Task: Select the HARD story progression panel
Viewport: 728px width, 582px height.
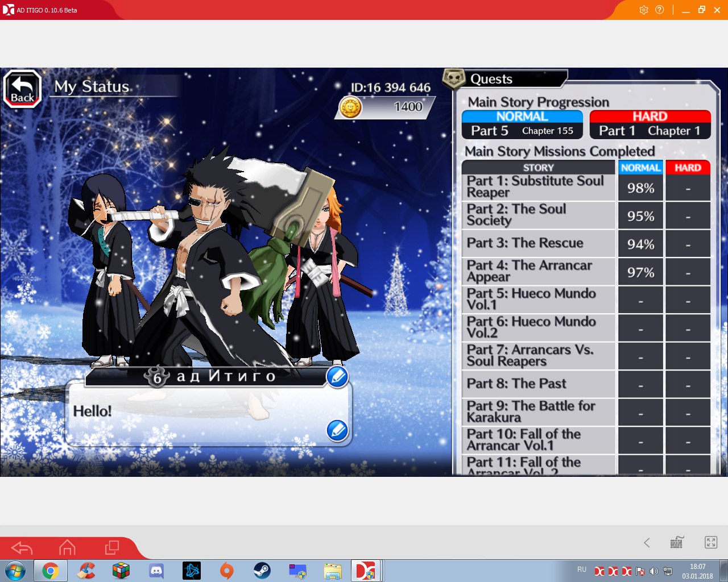Action: pyautogui.click(x=650, y=124)
